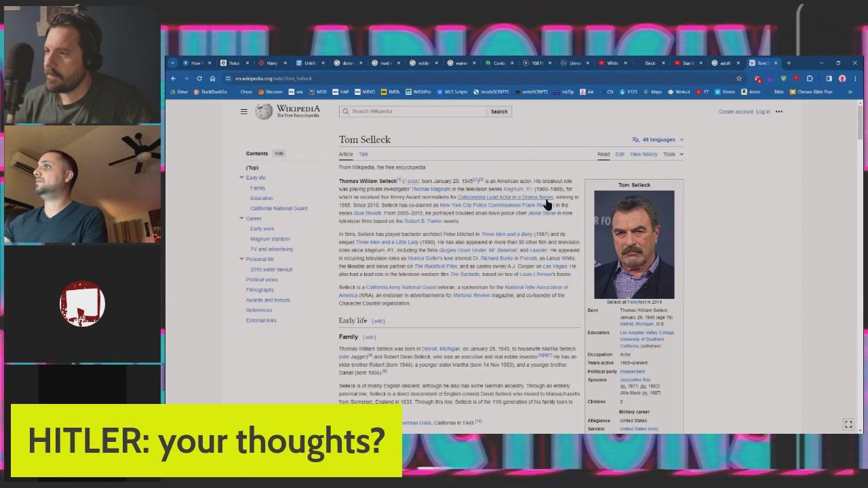Open new tab with plus icon

pyautogui.click(x=789, y=63)
